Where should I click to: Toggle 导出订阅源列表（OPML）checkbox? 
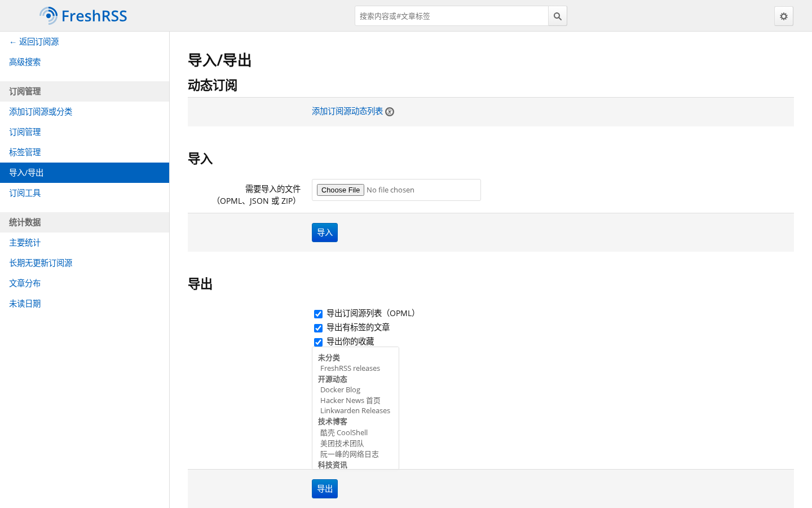tap(318, 314)
